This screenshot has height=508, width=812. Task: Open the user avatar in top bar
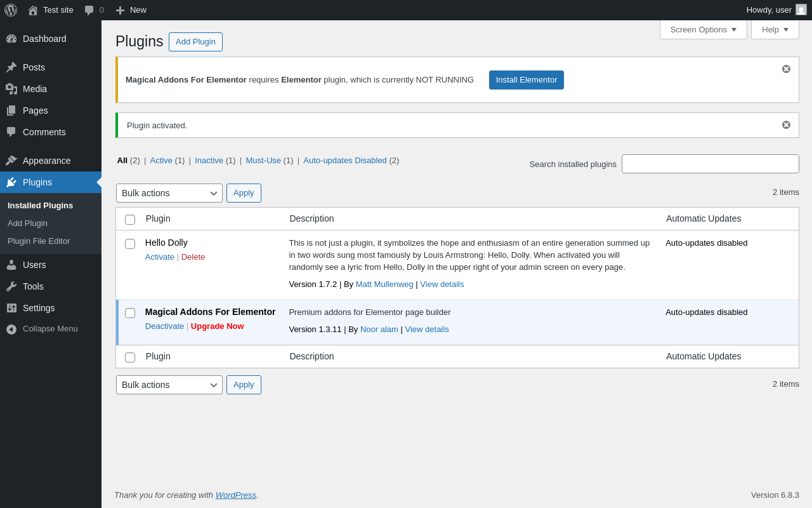(801, 10)
